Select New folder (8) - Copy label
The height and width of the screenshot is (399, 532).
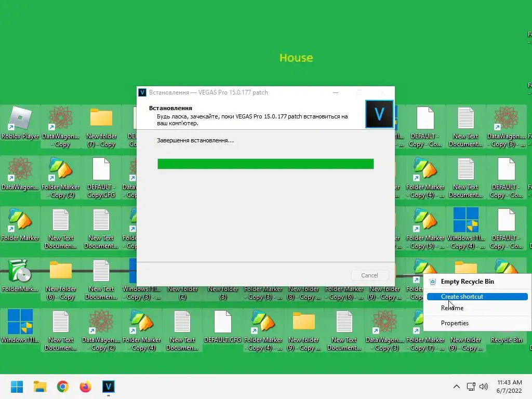point(303,293)
